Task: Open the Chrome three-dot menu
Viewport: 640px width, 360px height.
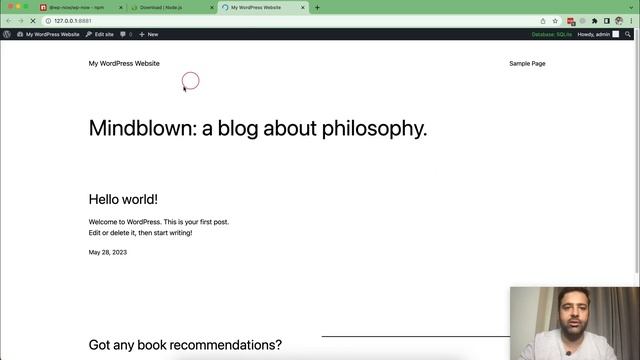Action: [x=631, y=21]
